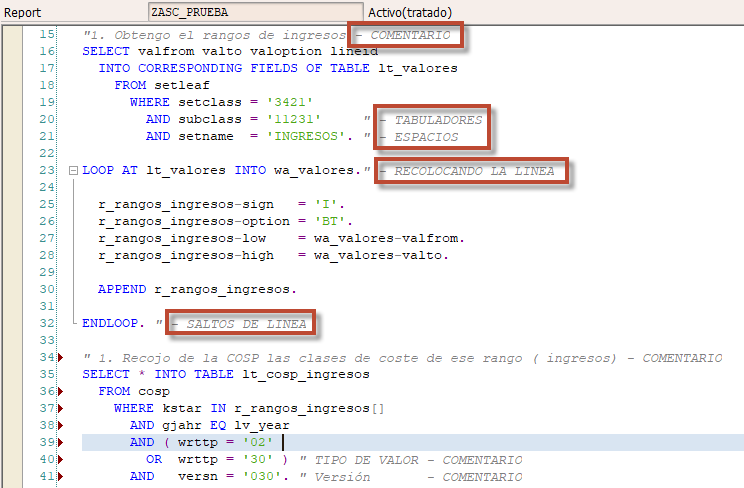Click the literal '3421' in WHERE clause

pyautogui.click(x=289, y=102)
